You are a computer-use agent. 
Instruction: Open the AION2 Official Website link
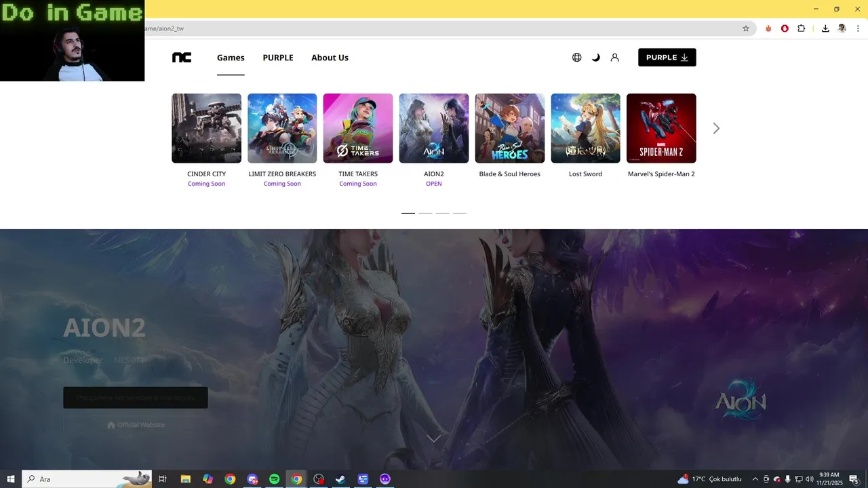coord(136,425)
